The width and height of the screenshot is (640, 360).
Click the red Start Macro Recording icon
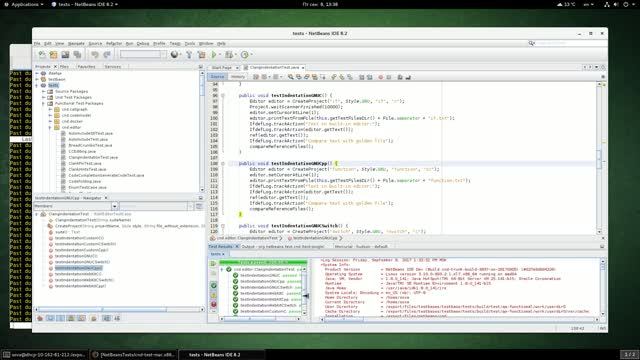380,77
